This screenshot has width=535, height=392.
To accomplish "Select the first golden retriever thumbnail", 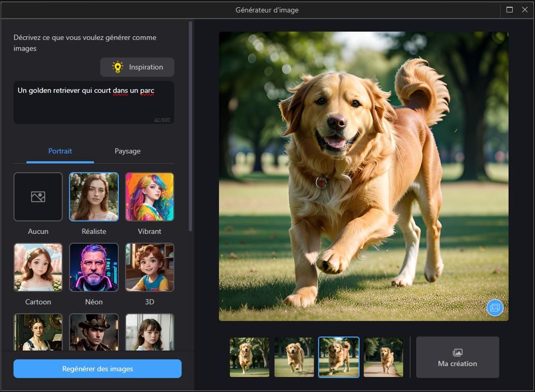I will pos(249,357).
